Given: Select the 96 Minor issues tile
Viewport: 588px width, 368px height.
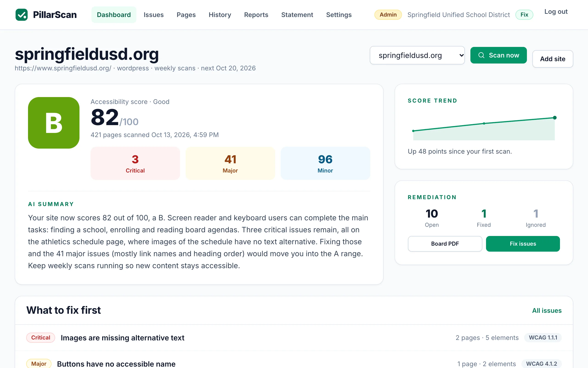Looking at the screenshot, I should click(x=325, y=163).
